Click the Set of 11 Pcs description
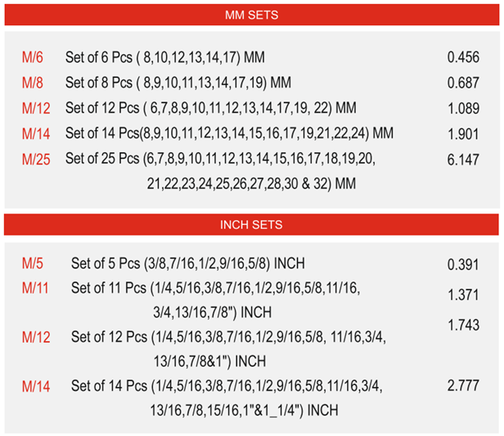The width and height of the screenshot is (504, 436). click(216, 300)
